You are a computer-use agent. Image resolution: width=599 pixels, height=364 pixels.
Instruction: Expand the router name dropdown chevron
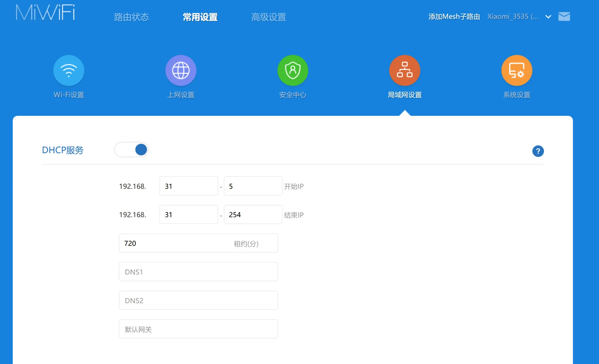[548, 17]
